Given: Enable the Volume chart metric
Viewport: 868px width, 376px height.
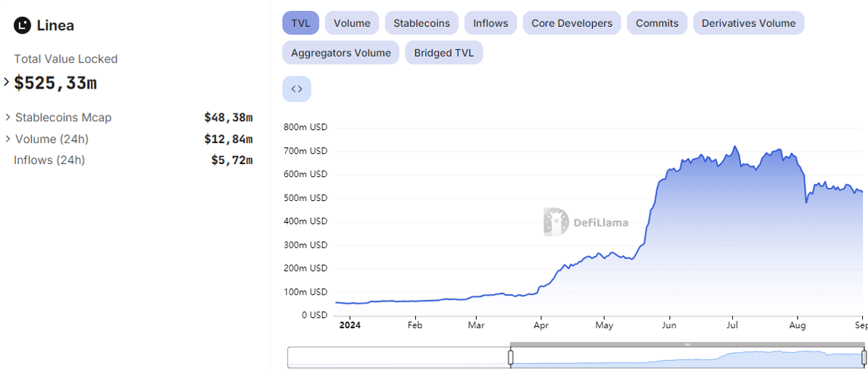Looking at the screenshot, I should (352, 23).
